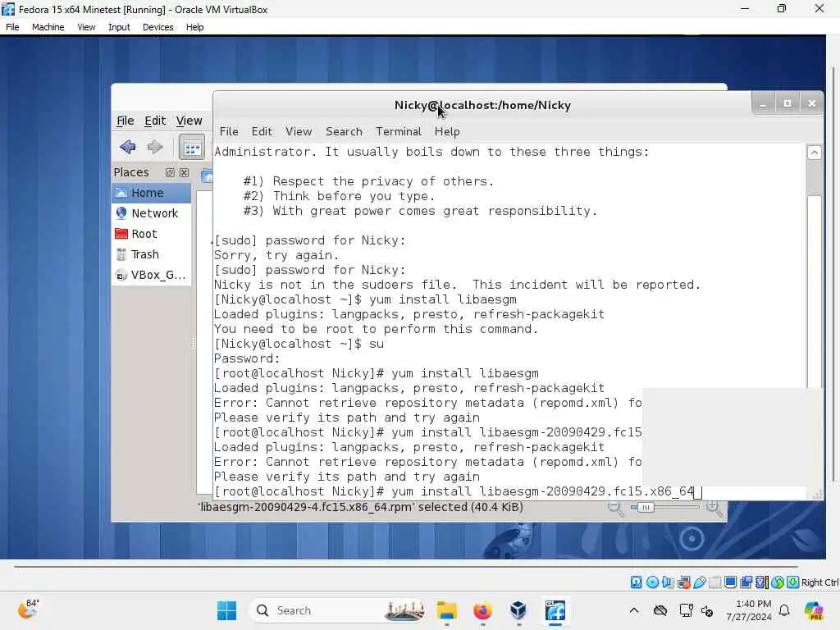Click VirtualBox display indicator

coord(730,582)
